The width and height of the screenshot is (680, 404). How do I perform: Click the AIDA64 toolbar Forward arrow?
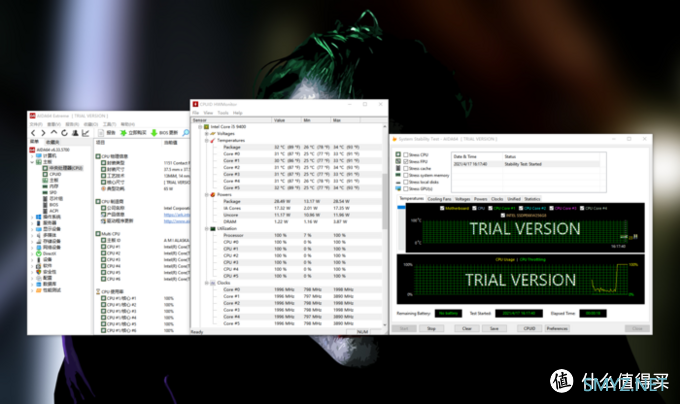coord(43,133)
